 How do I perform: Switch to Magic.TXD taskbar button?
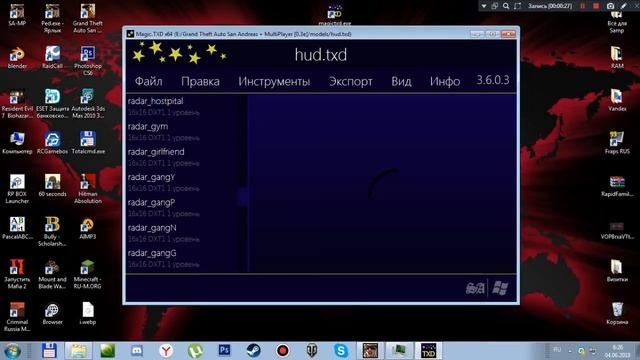pos(428,351)
